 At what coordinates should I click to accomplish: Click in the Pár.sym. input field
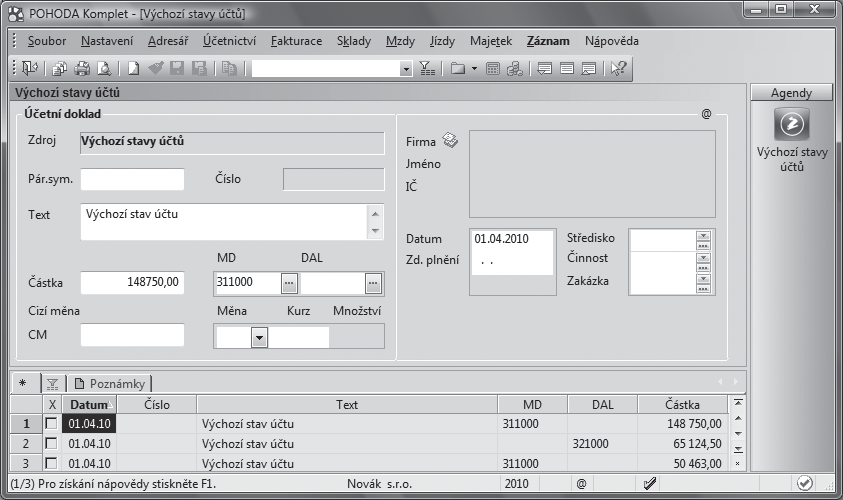click(132, 179)
